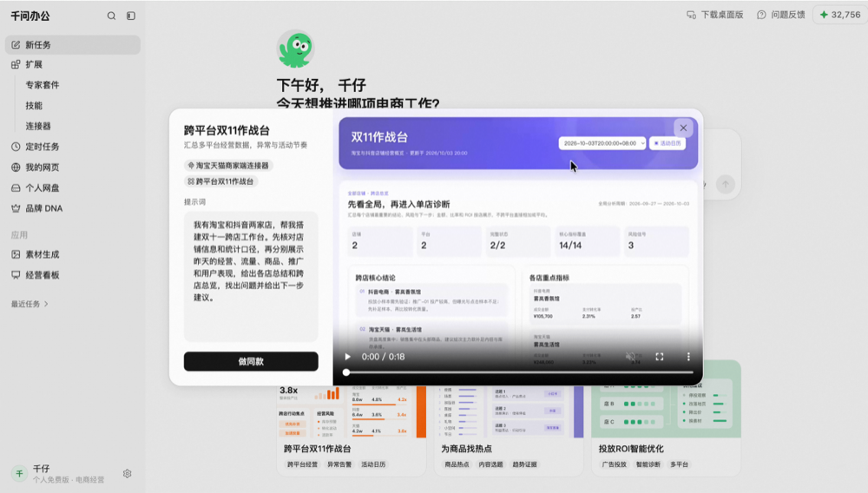Open the date-time dropdown in preview
This screenshot has width=868, height=493.
(x=602, y=143)
